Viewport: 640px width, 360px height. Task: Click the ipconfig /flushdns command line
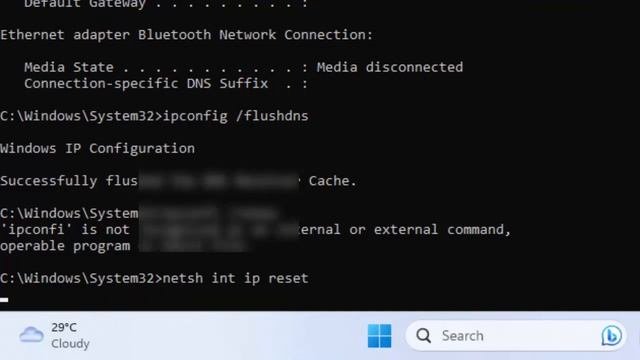[154, 116]
